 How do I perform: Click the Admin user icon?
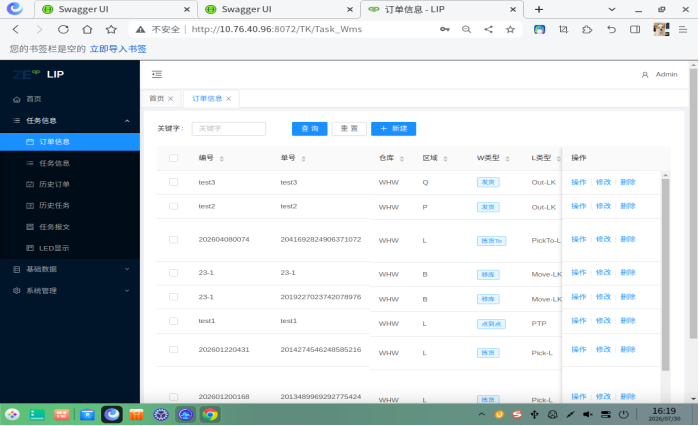coord(645,75)
